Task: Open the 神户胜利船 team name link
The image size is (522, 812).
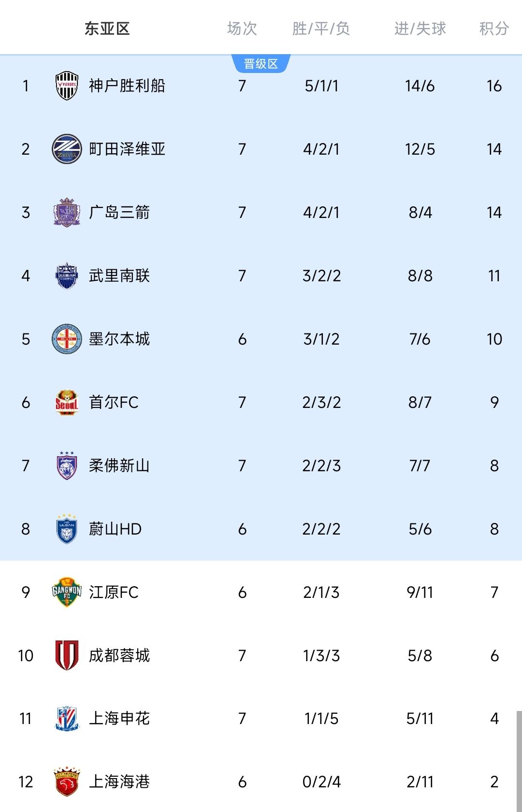Action: click(x=127, y=86)
